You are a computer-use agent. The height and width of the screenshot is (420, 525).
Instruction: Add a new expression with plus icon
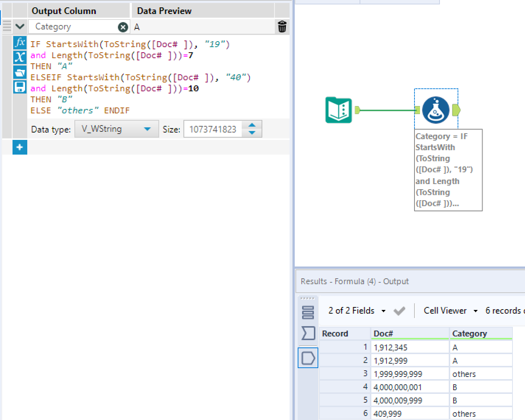click(x=20, y=147)
